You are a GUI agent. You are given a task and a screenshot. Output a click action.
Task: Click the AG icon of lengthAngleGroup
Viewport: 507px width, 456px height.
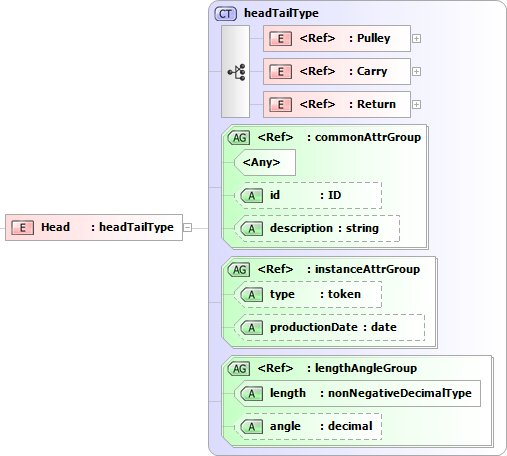(239, 368)
